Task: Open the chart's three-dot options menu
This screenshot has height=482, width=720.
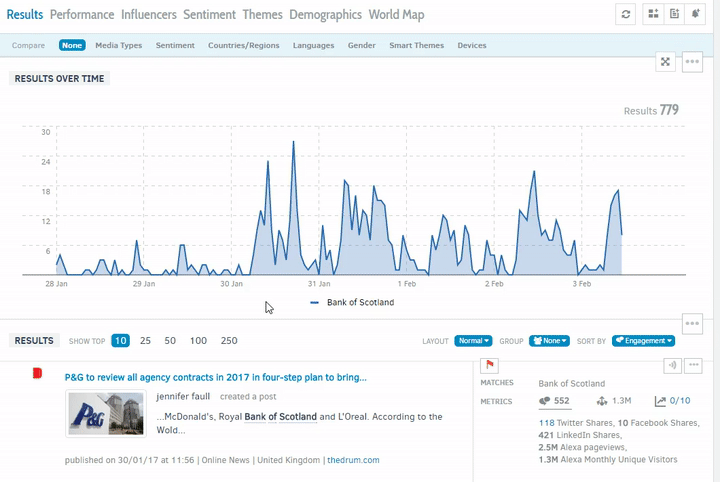Action: click(x=692, y=62)
